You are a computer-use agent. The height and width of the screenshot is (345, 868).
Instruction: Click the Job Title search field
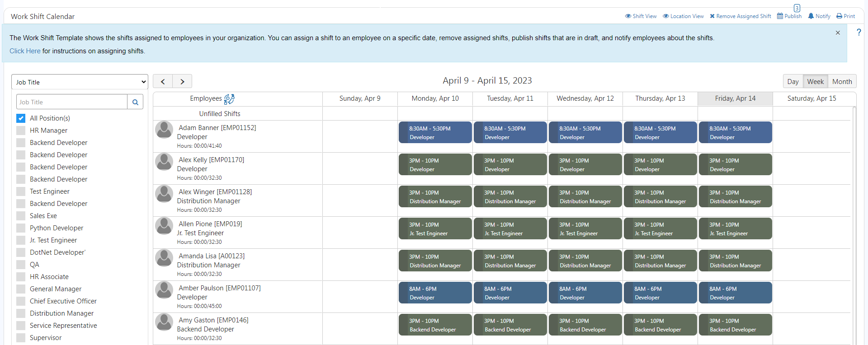[72, 102]
